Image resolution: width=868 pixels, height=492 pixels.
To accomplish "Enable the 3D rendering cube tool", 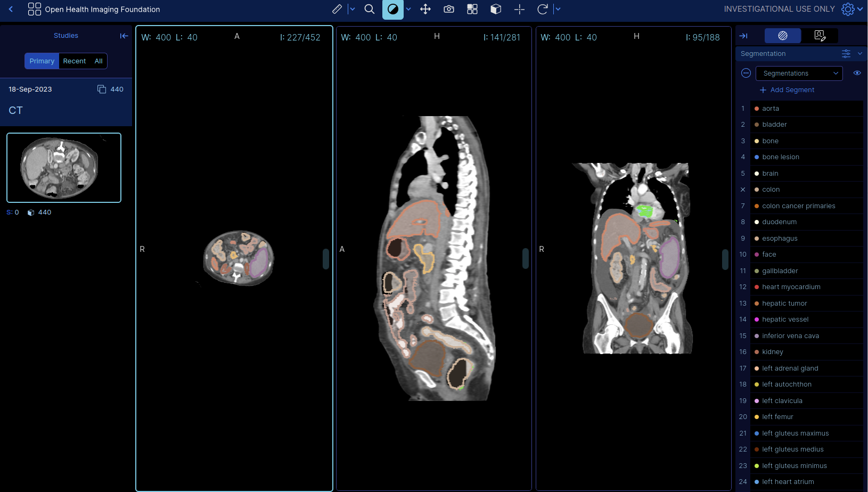I will (x=495, y=9).
